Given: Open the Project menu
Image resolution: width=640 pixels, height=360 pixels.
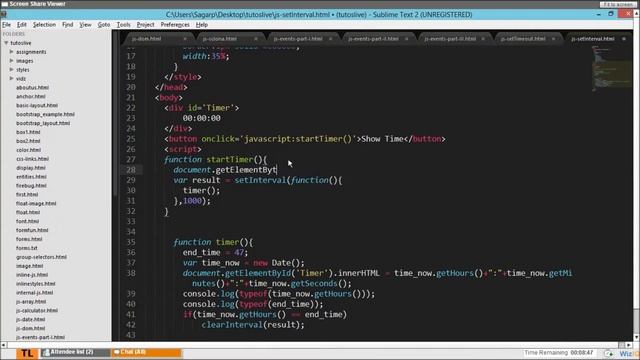Looking at the screenshot, I should point(145,25).
